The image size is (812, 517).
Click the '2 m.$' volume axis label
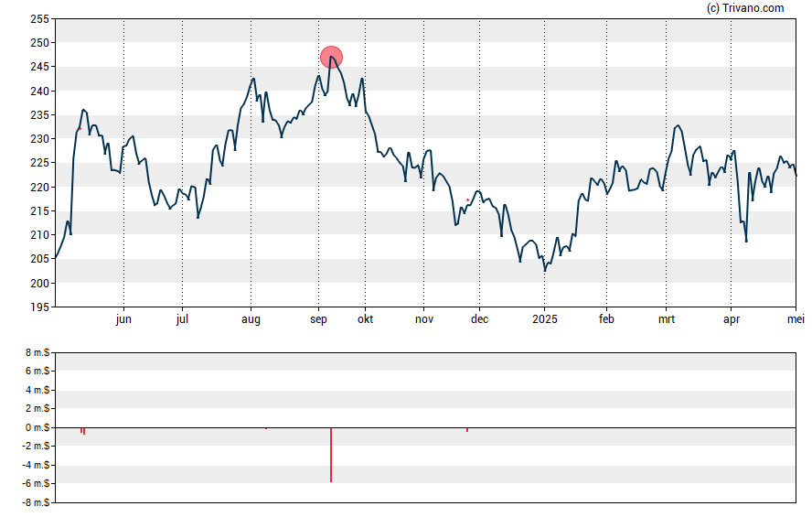[x=37, y=408]
